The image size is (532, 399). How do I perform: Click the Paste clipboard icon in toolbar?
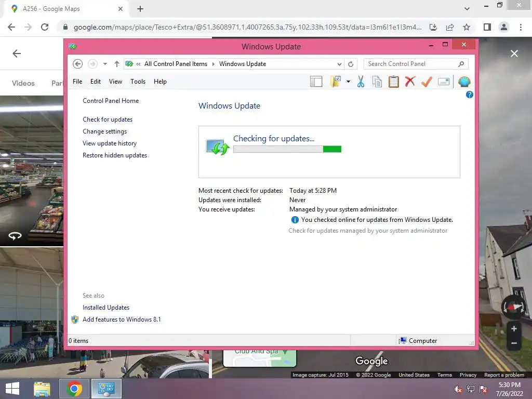(x=394, y=82)
